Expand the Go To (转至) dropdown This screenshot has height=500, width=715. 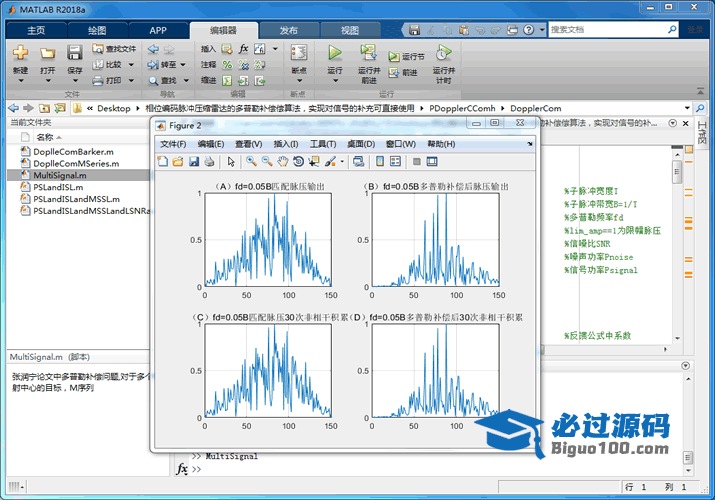pyautogui.click(x=183, y=65)
